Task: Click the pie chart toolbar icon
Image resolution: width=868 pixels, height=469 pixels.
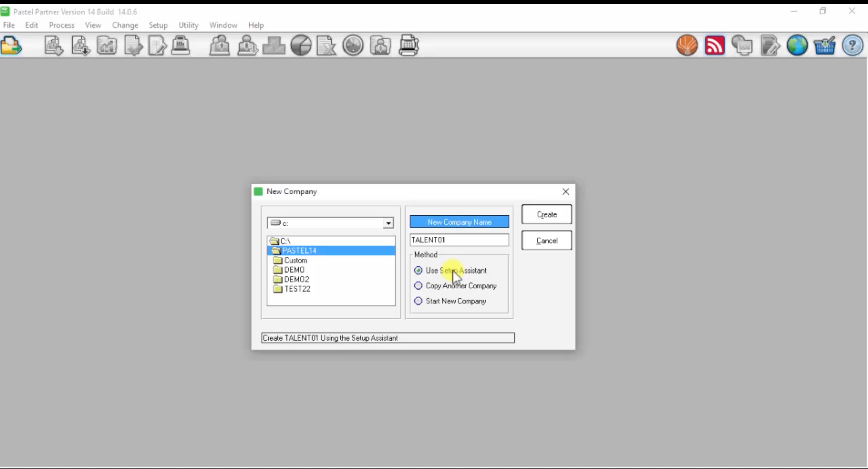Action: [301, 45]
